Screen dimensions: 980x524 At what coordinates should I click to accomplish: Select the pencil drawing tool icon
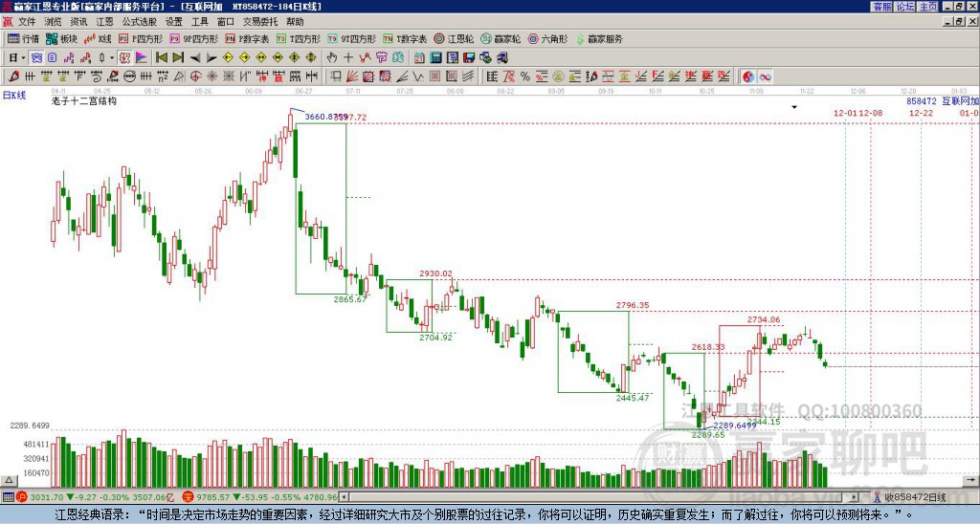[13, 76]
